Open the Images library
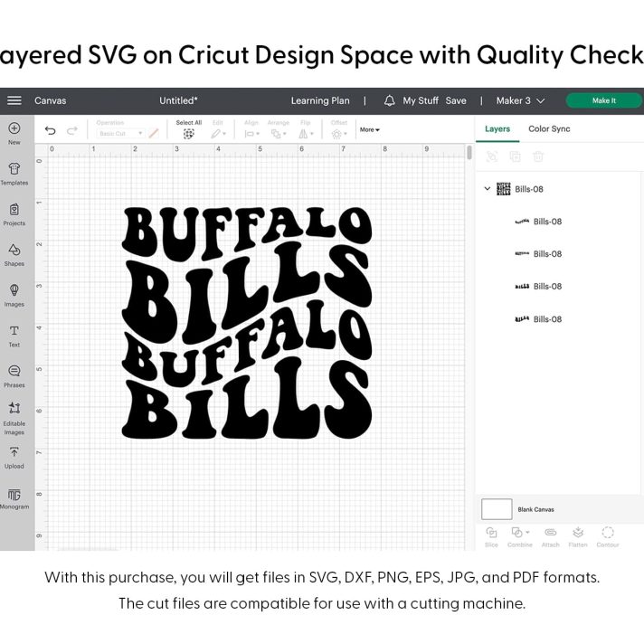 coord(14,295)
